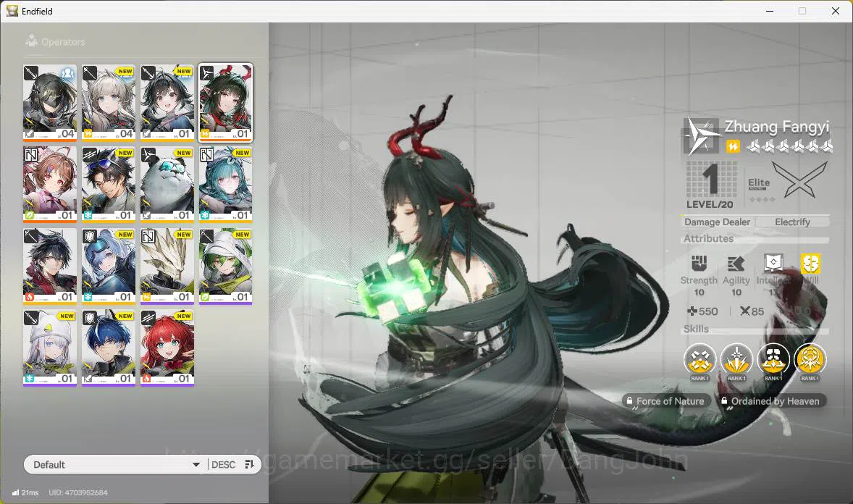
Task: Open the Default sort dropdown
Action: pos(115,465)
